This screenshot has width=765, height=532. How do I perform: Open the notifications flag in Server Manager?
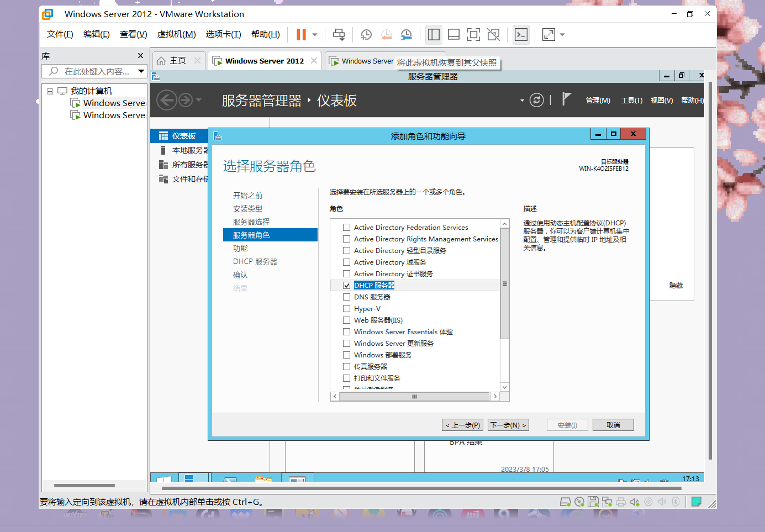(x=566, y=99)
